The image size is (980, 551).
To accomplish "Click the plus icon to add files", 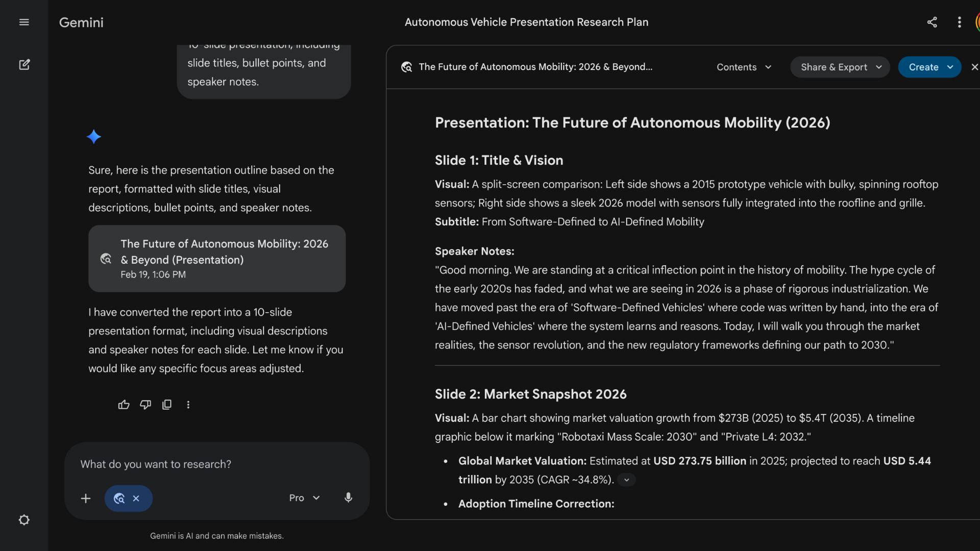I will click(x=86, y=498).
